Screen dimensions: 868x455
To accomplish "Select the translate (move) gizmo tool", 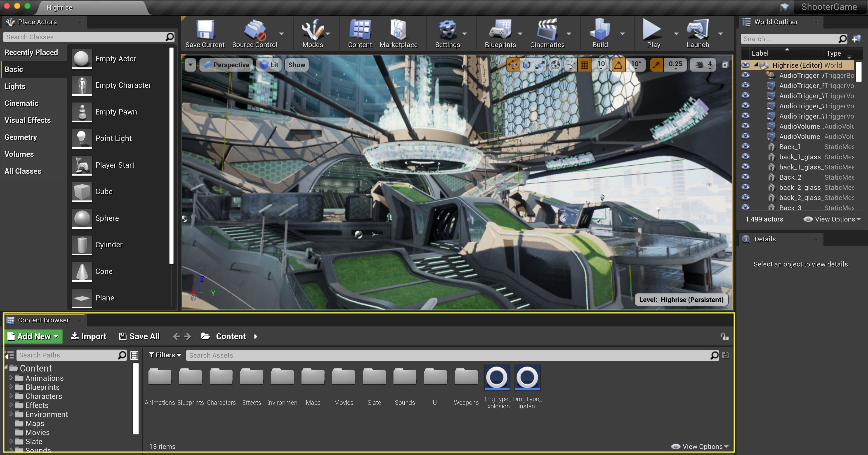I will [x=512, y=65].
